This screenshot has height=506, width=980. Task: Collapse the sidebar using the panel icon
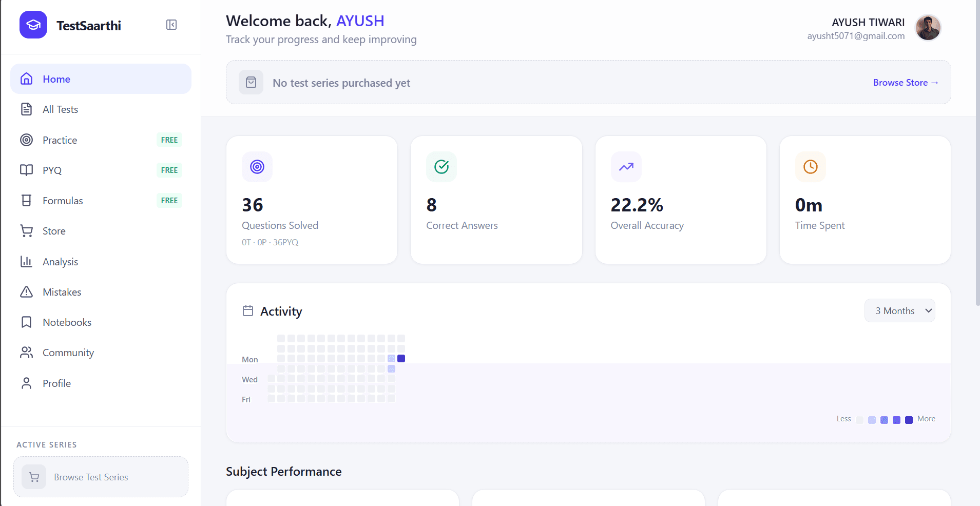pos(171,25)
